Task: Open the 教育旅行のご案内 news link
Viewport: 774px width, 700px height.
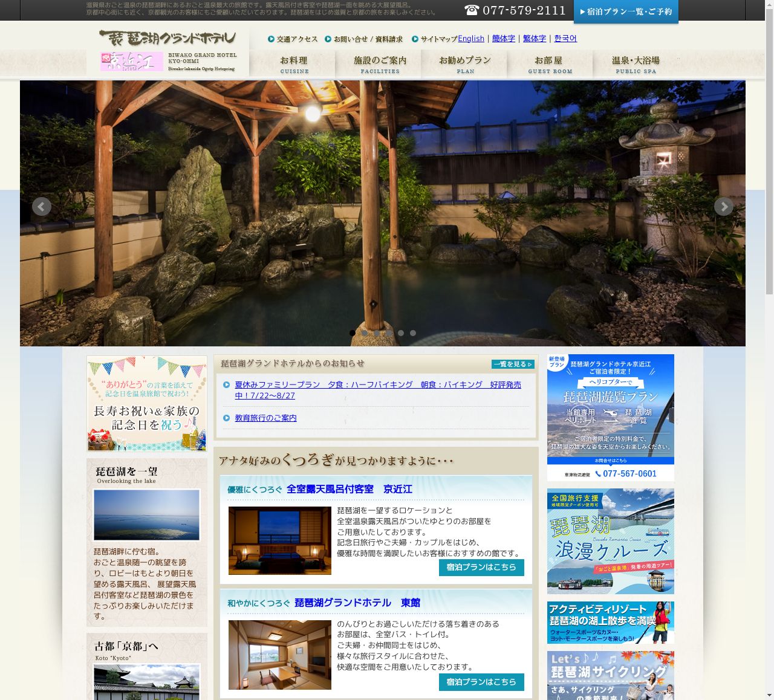Action: click(x=265, y=418)
